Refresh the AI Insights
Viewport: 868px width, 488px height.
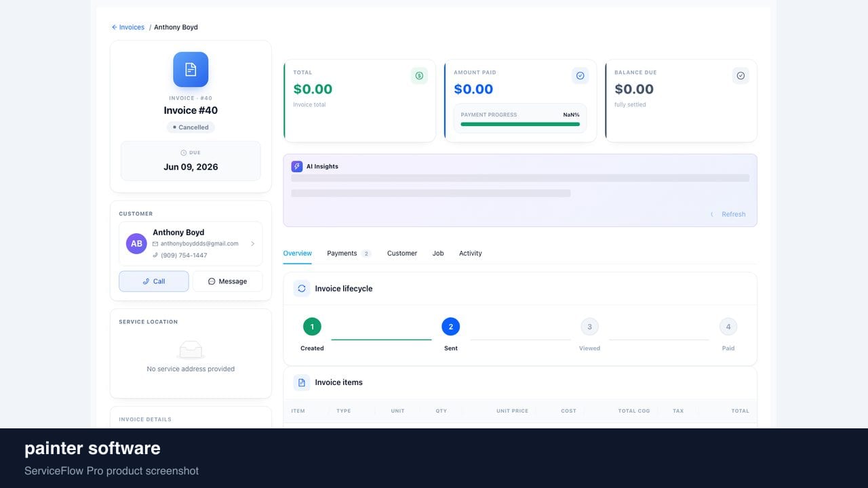(728, 214)
